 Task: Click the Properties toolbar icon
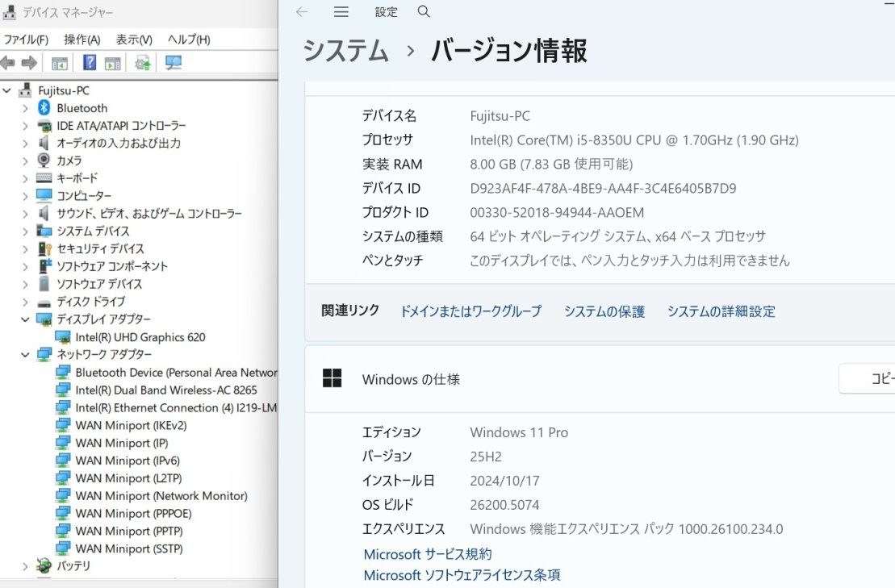click(x=111, y=63)
